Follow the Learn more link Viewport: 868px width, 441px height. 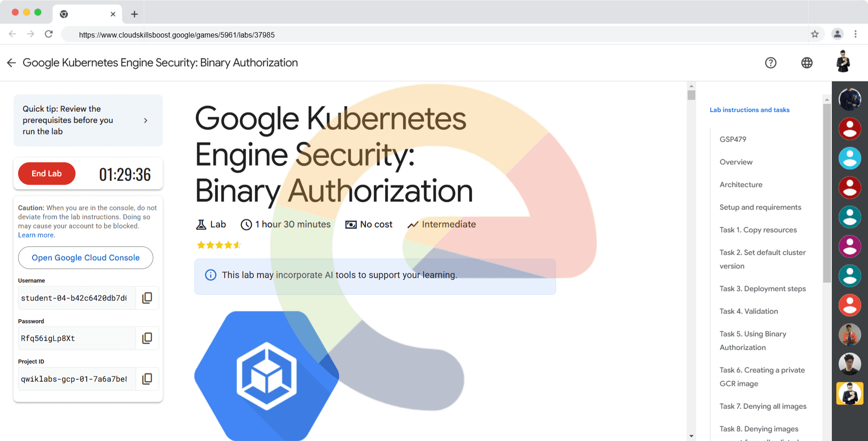[36, 235]
